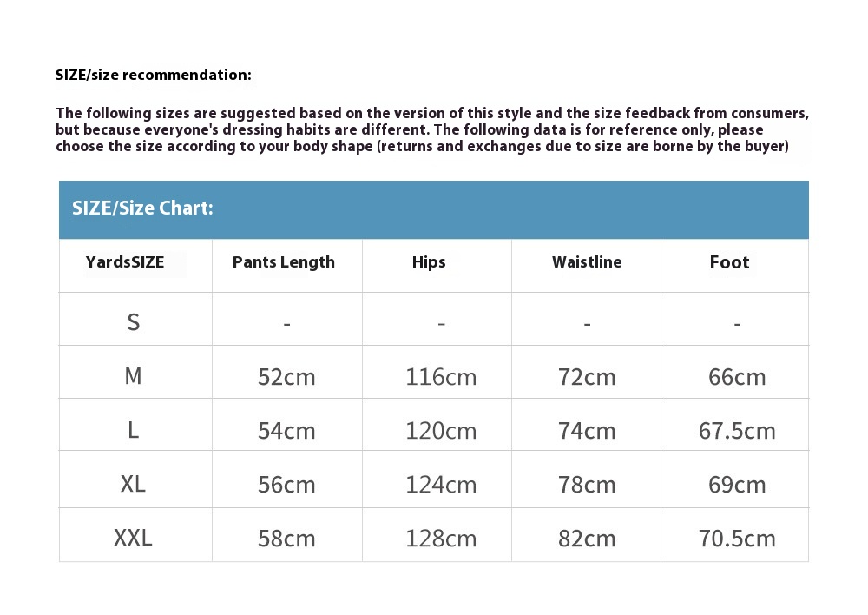Click the SIZE/size recommendation heading

(154, 75)
